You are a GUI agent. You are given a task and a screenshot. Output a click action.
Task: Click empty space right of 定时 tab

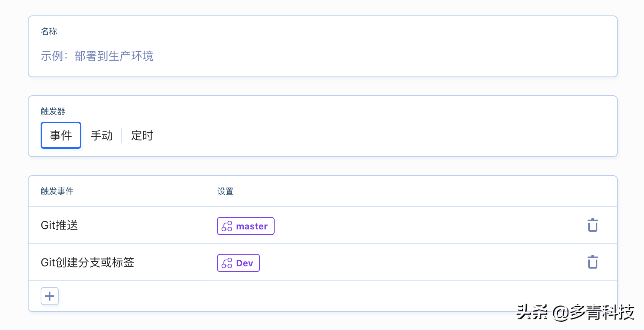click(339, 135)
